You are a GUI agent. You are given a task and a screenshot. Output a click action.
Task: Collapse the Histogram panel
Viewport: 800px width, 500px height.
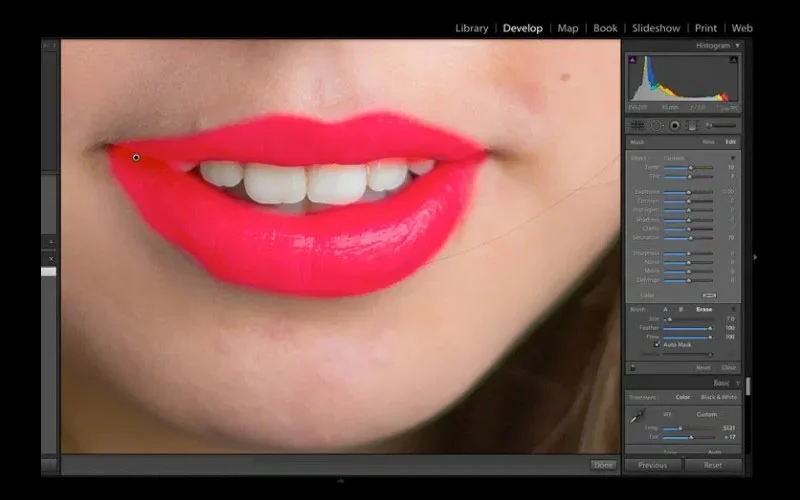click(x=737, y=46)
